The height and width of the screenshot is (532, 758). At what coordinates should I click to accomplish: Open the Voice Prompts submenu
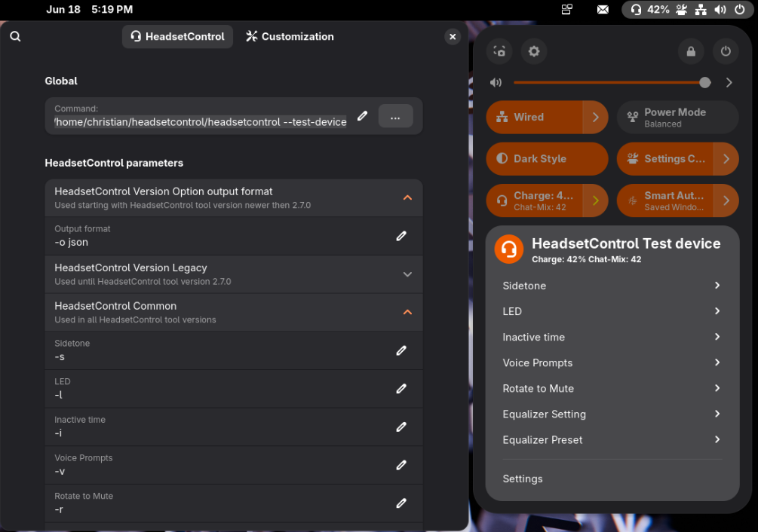point(612,363)
